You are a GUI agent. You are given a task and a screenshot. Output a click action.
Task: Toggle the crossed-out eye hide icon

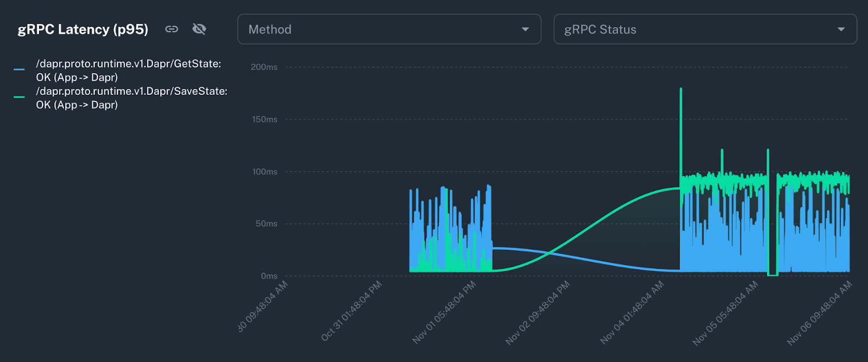(x=199, y=29)
